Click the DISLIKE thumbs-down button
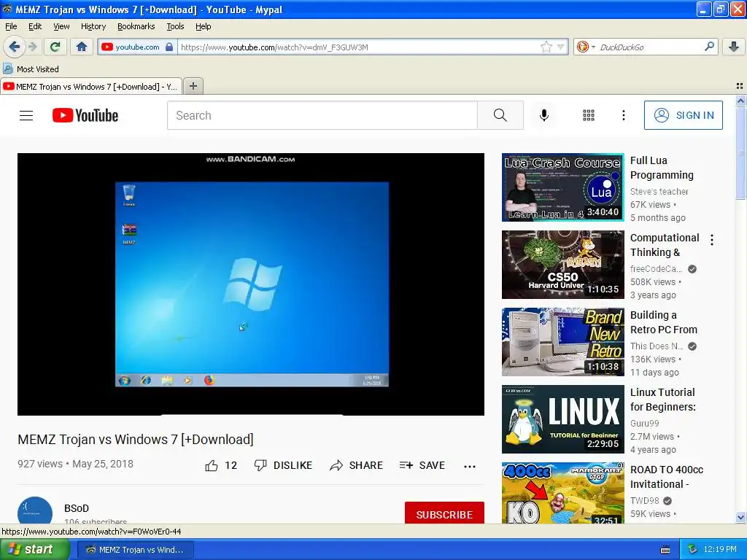747x560 pixels. [x=283, y=465]
